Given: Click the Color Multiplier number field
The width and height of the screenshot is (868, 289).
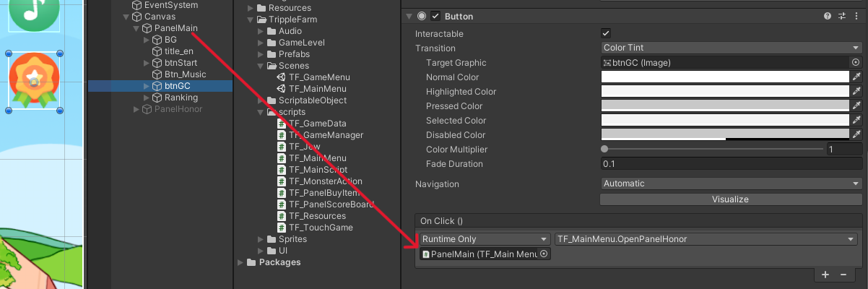Looking at the screenshot, I should [845, 150].
